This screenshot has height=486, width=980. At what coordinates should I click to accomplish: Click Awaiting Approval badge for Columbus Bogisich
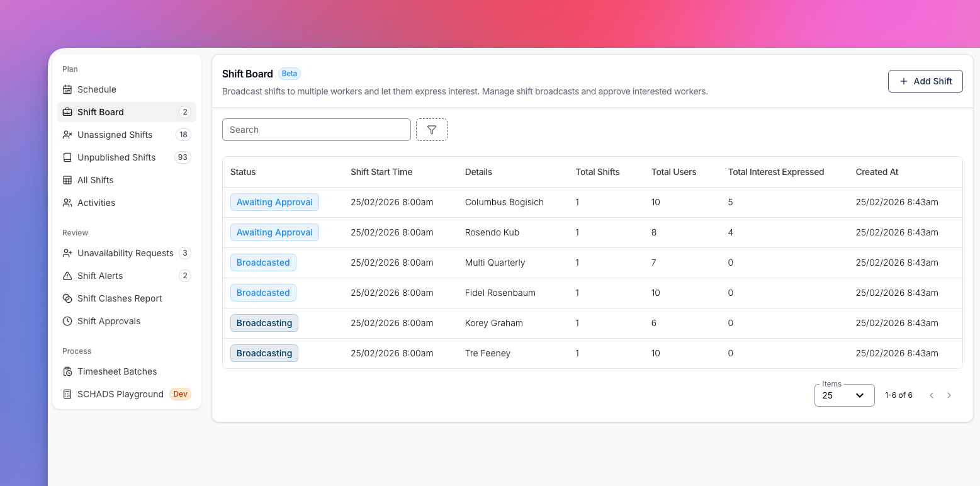(274, 202)
